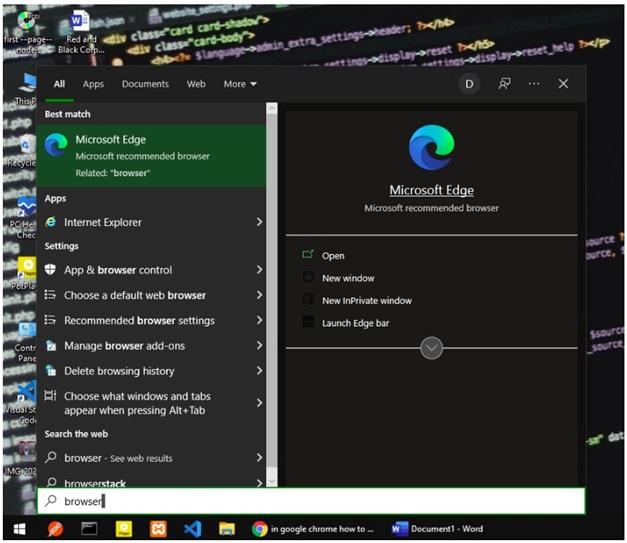The image size is (627, 543).
Task: Expand the Alt+Tab setting result arrow
Action: coord(259,403)
